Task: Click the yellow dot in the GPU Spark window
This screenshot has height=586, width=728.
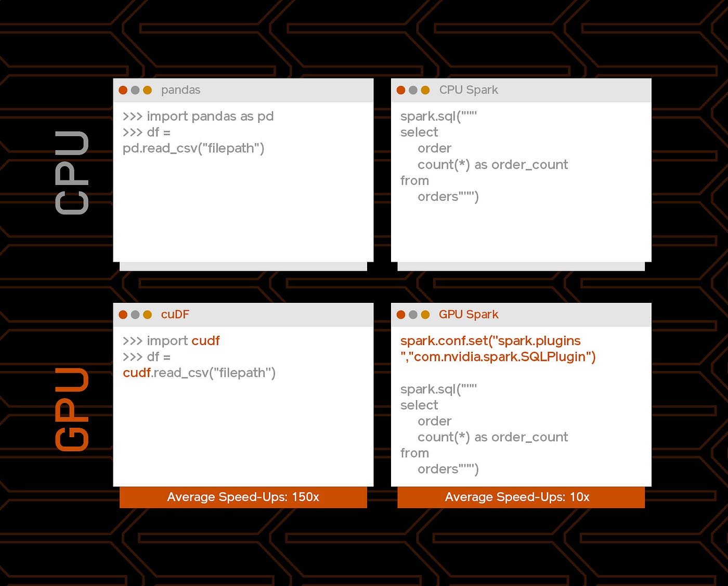Action: (x=425, y=314)
